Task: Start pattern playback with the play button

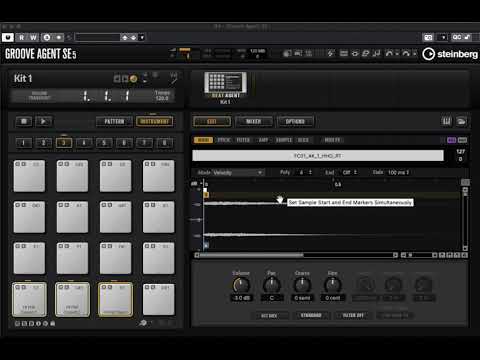Action: [43, 121]
